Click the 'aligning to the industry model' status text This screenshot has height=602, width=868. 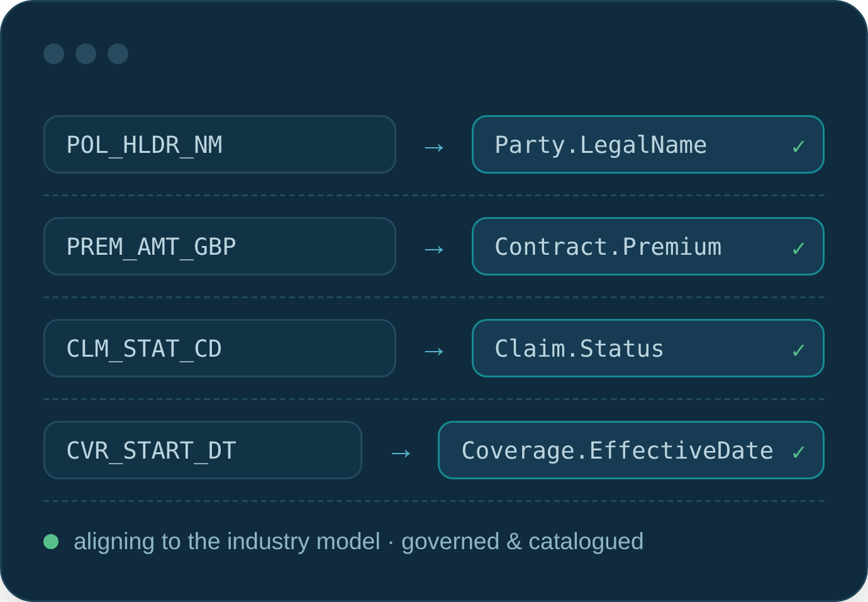pyautogui.click(x=227, y=542)
